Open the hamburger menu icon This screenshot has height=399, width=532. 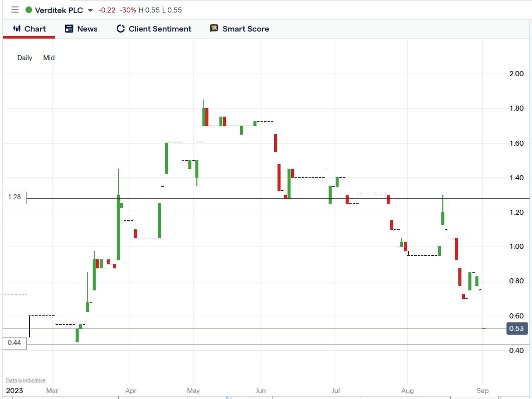(15, 10)
